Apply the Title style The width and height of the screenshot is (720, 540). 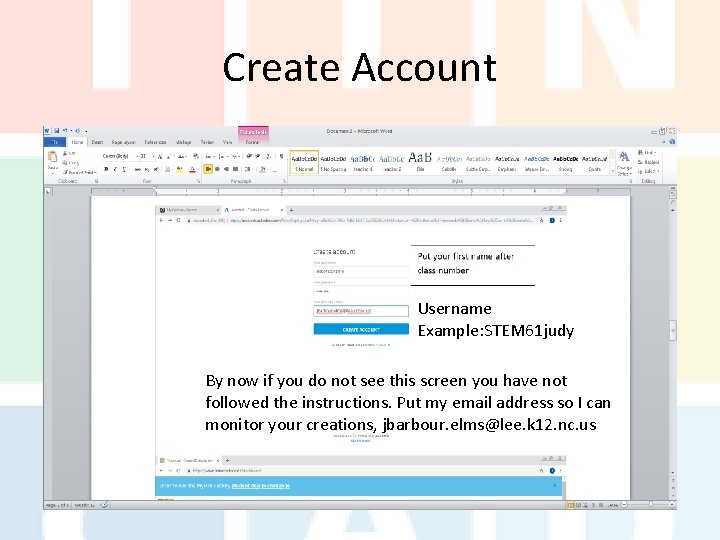(420, 163)
